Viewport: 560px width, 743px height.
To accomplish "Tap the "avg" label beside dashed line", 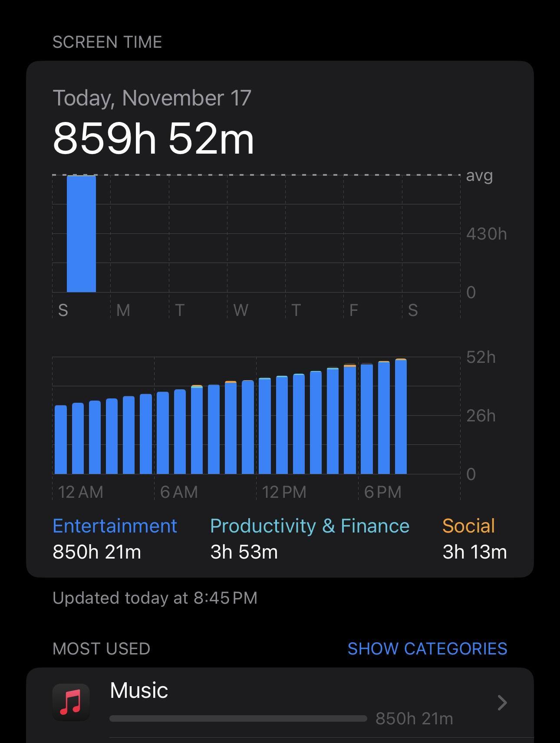I will pos(479,176).
